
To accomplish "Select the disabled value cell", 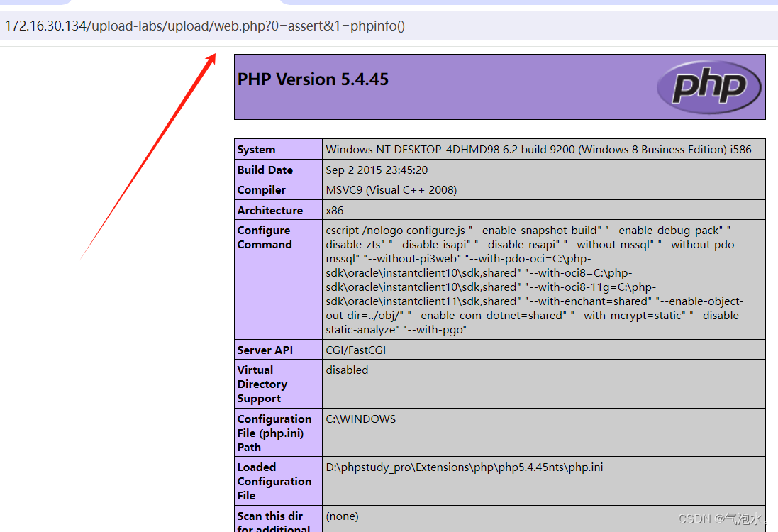I will click(x=544, y=384).
